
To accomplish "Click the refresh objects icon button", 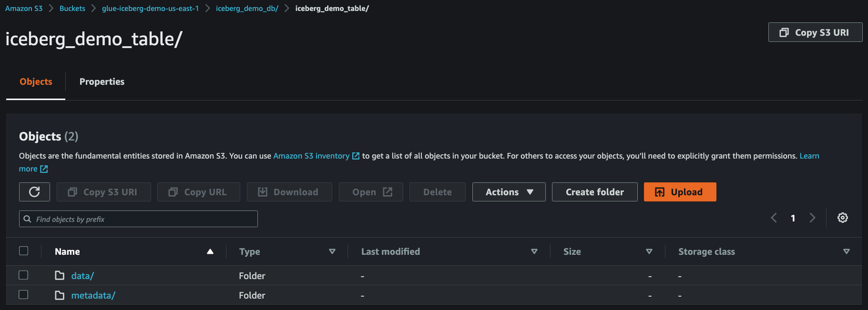I will 34,192.
